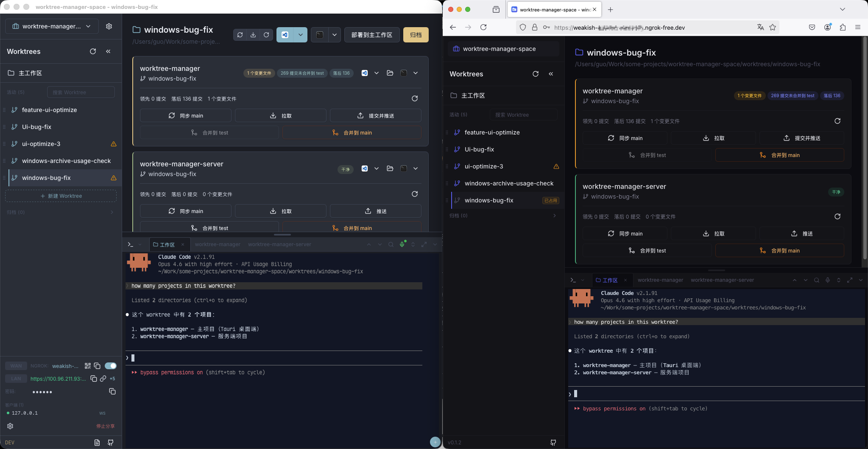Expand the worktree-manager-server card chevron

(x=416, y=168)
